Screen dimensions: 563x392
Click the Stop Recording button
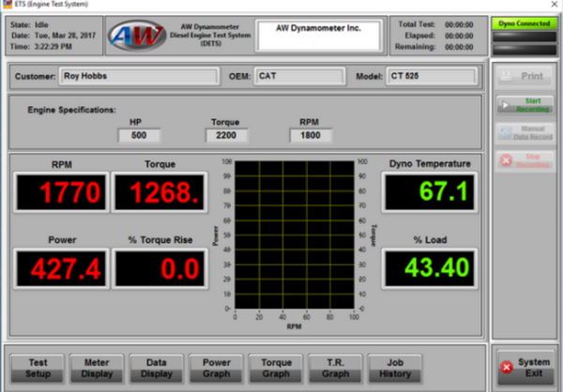(x=524, y=161)
